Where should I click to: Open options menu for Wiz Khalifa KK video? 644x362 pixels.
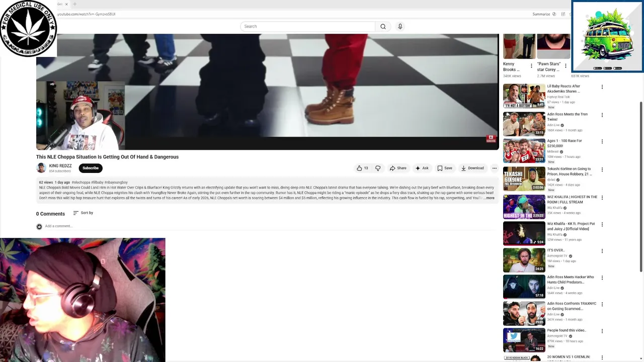pyautogui.click(x=602, y=224)
